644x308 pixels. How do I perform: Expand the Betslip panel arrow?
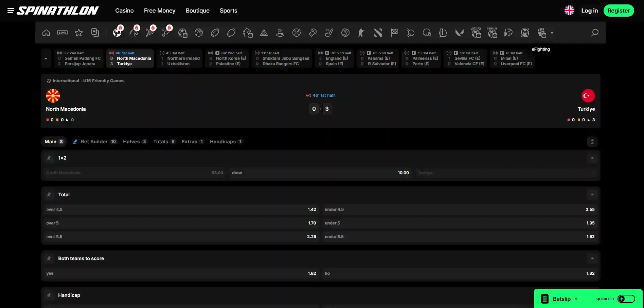(x=576, y=299)
